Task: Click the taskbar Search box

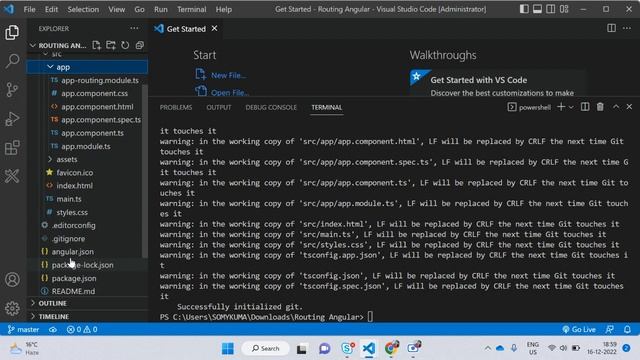Action: [x=266, y=348]
